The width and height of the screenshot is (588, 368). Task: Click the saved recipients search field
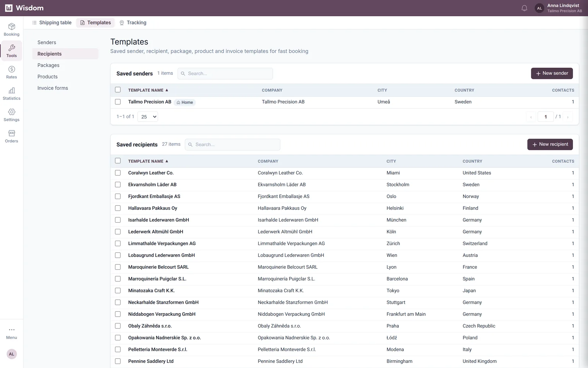(233, 145)
